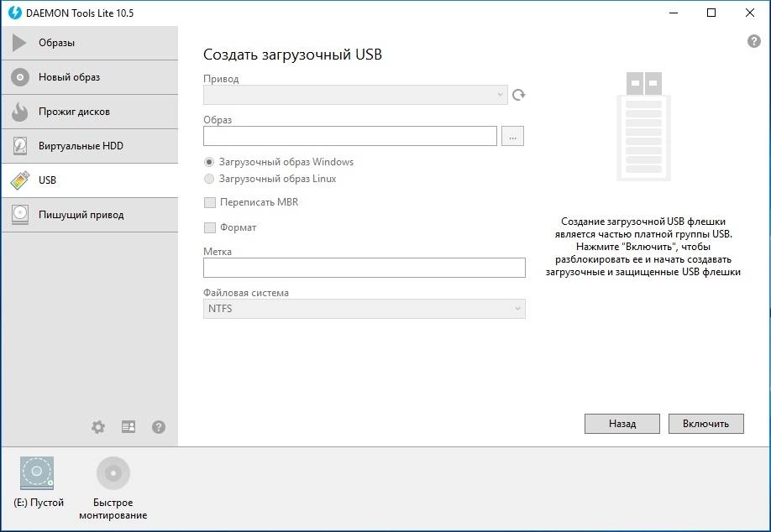Click the Виртуальные HDD drive icon
The image size is (771, 532).
(20, 146)
